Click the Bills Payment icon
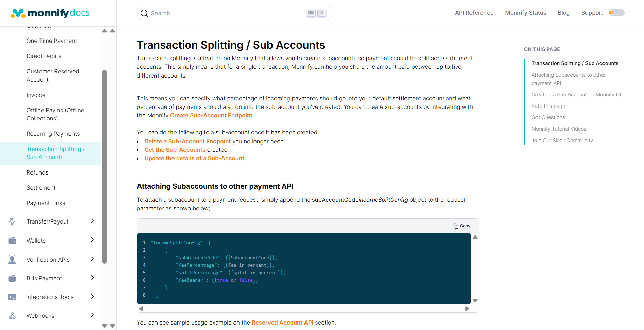 (x=12, y=279)
